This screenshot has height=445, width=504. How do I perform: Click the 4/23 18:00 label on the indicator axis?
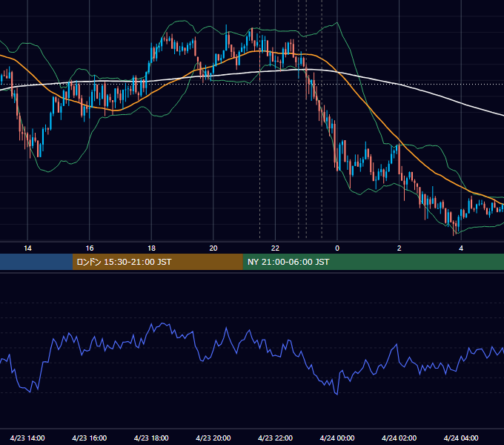coord(151,438)
